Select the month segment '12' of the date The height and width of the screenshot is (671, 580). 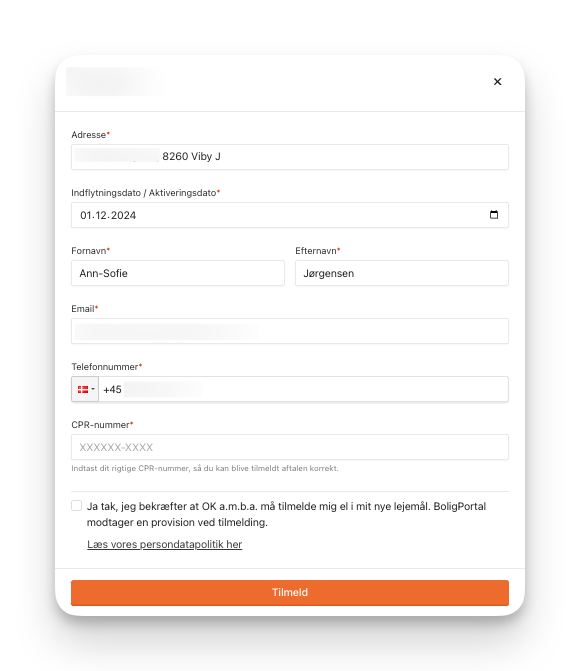coord(101,215)
